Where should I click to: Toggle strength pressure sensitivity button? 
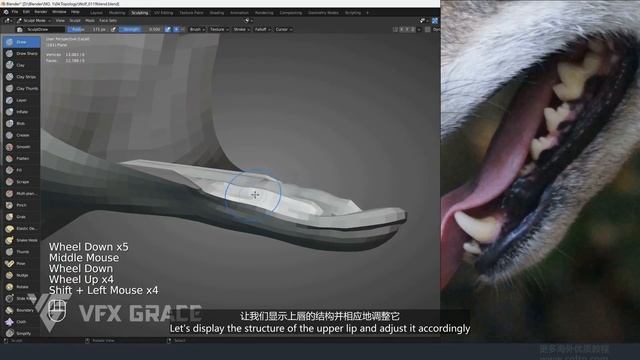(168, 29)
